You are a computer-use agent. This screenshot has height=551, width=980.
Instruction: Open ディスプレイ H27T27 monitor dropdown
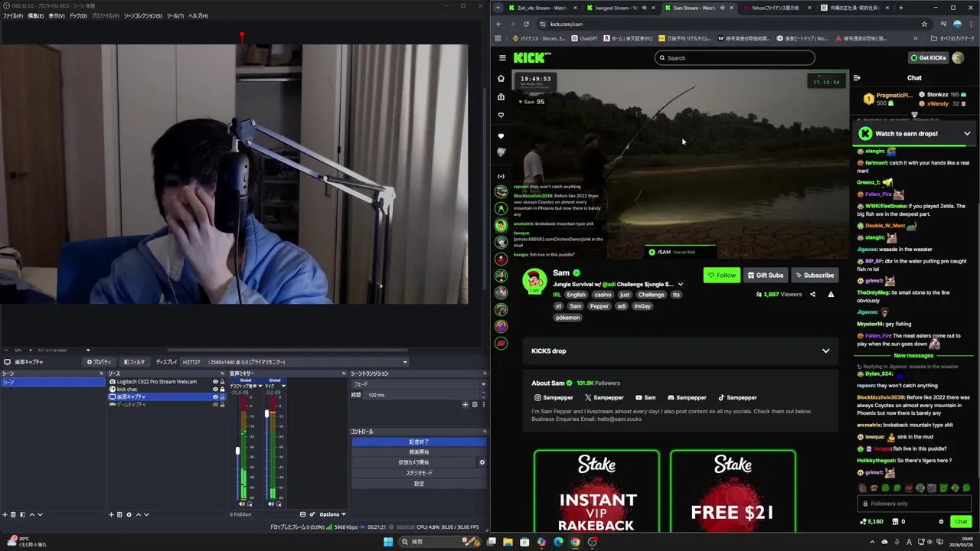pyautogui.click(x=294, y=362)
